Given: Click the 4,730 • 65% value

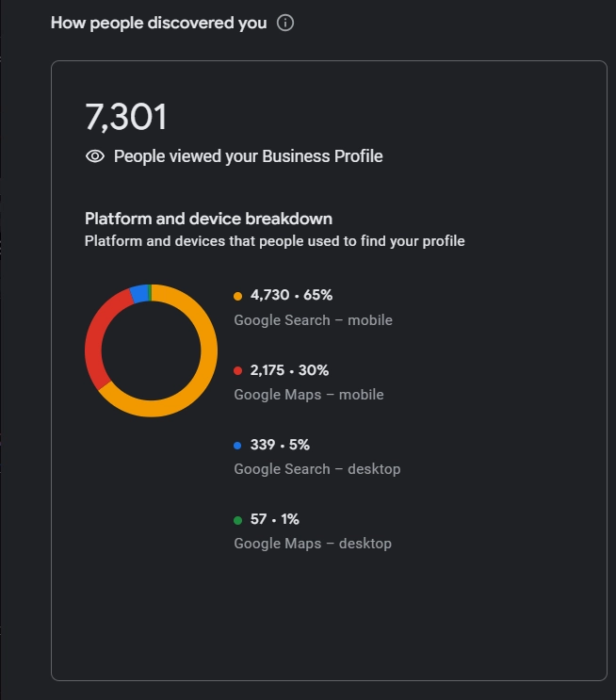Looking at the screenshot, I should [291, 296].
